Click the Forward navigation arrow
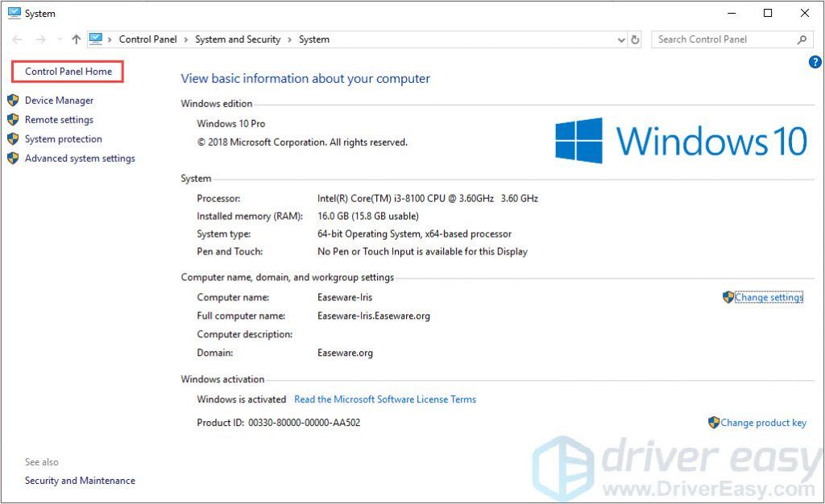825x504 pixels. 40,39
